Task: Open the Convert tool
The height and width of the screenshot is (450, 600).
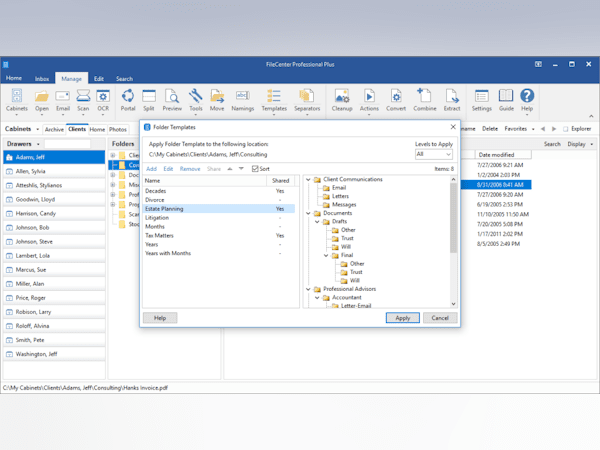Action: click(x=396, y=98)
